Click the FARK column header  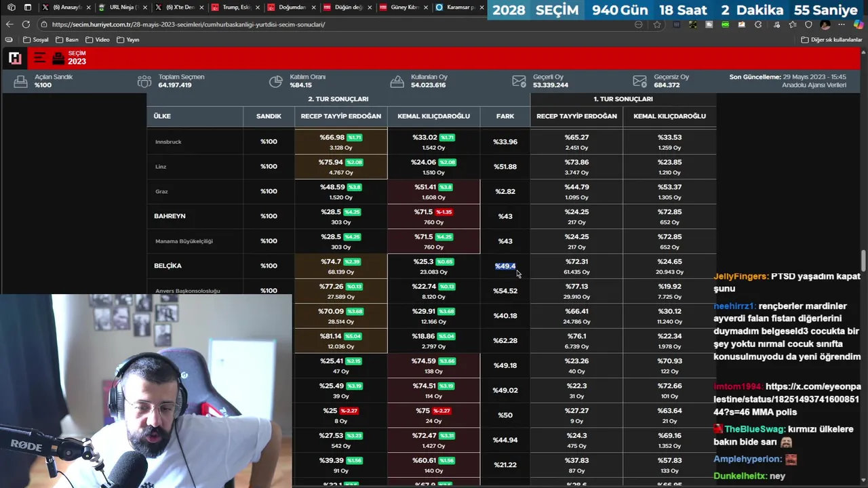[x=505, y=116]
